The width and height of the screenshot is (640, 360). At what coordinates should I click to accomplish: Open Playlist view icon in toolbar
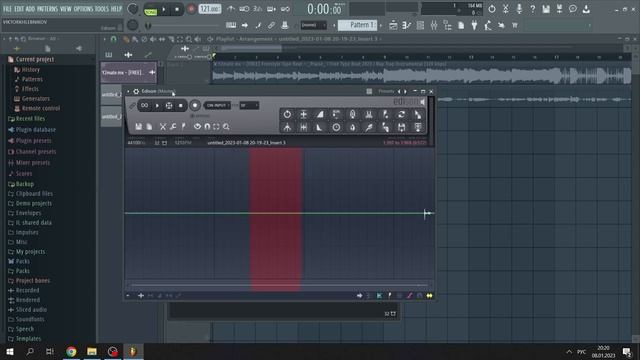coord(393,25)
